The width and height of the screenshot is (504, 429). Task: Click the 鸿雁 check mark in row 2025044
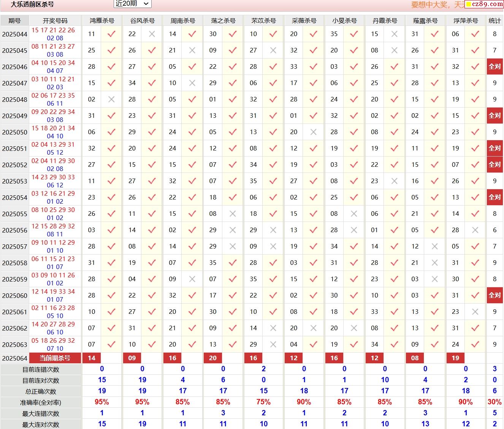coord(111,34)
